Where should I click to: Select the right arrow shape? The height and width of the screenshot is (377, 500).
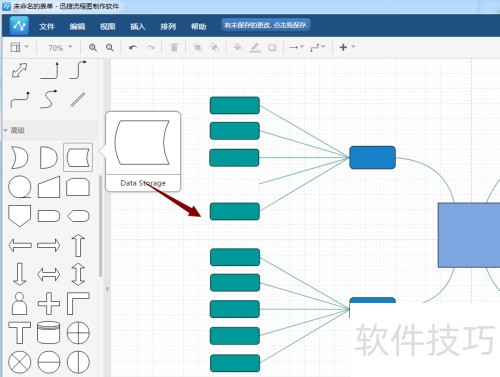pyautogui.click(x=49, y=246)
